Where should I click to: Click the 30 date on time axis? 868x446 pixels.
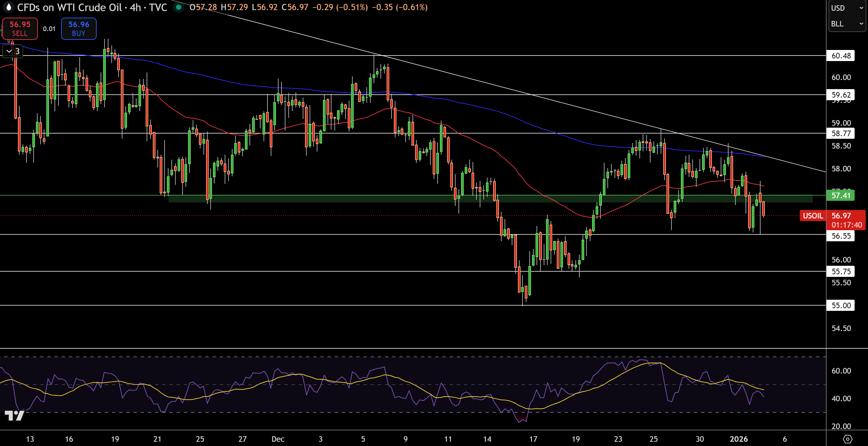tap(700, 439)
